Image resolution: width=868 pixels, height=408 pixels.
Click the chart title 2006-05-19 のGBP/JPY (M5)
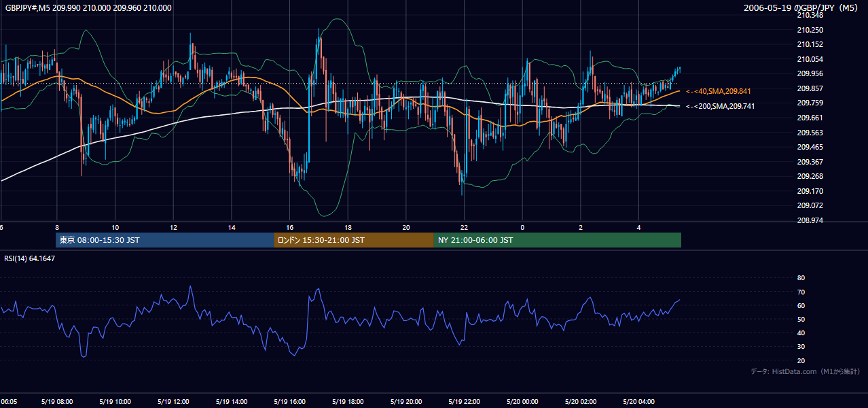[801, 8]
